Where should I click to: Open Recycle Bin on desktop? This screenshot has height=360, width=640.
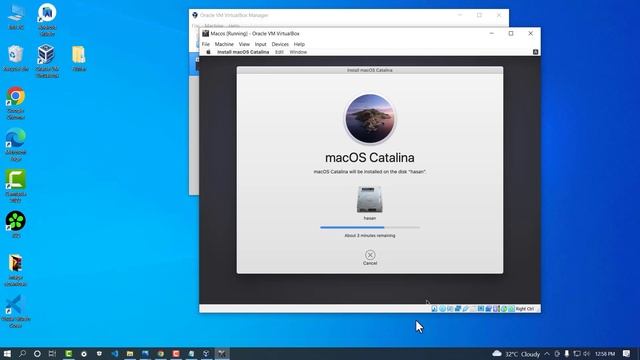(x=16, y=58)
